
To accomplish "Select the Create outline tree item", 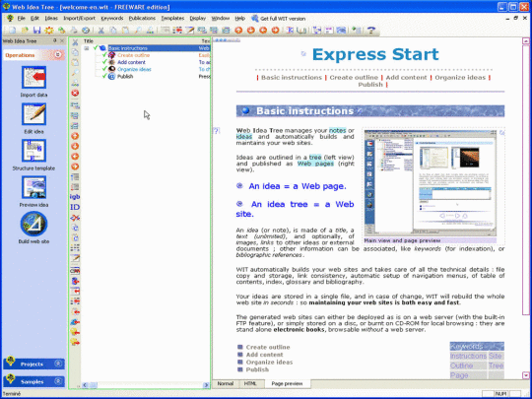I will (133, 55).
